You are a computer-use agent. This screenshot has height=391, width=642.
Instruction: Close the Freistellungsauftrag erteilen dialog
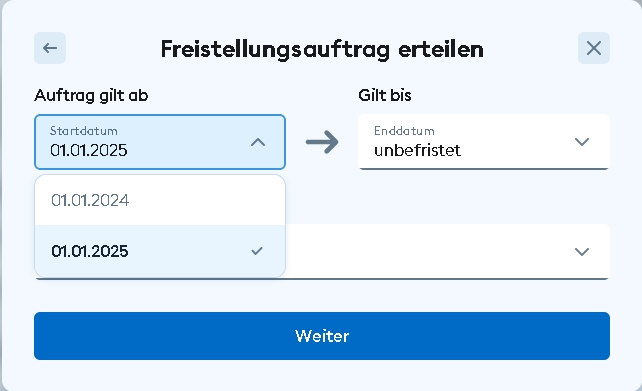click(594, 48)
